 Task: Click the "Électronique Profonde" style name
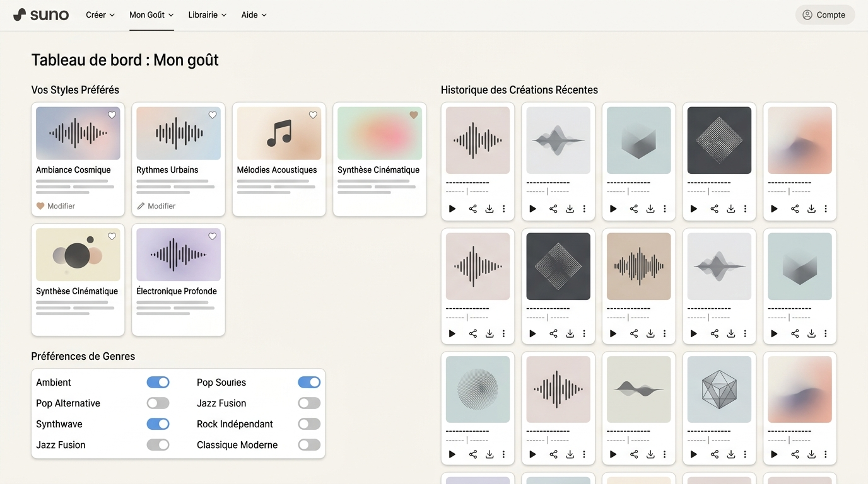(177, 291)
